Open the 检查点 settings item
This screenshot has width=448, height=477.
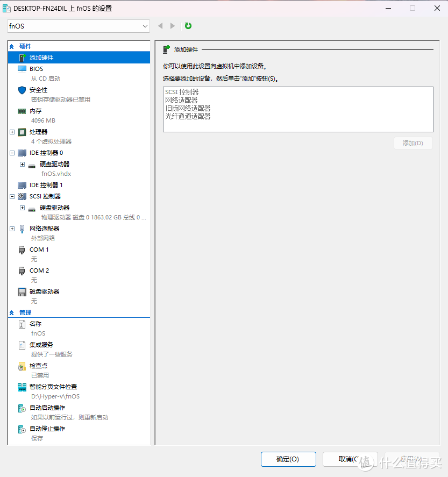point(38,366)
